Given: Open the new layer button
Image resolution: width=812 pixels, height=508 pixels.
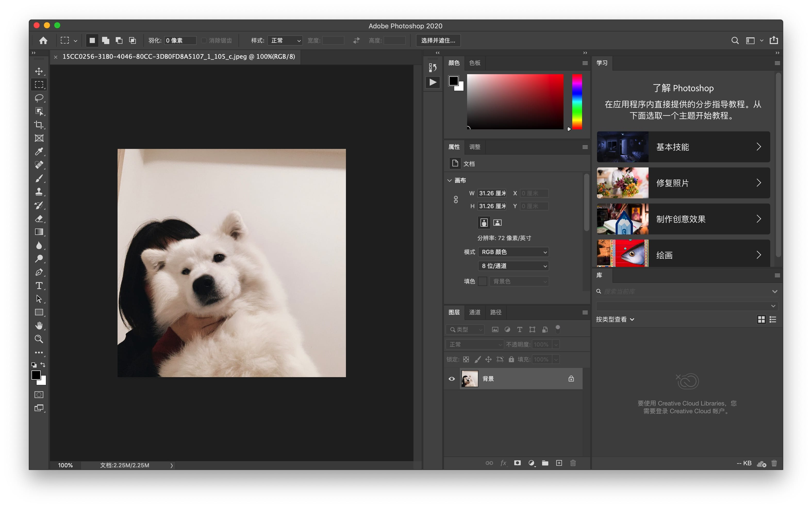Looking at the screenshot, I should click(559, 463).
